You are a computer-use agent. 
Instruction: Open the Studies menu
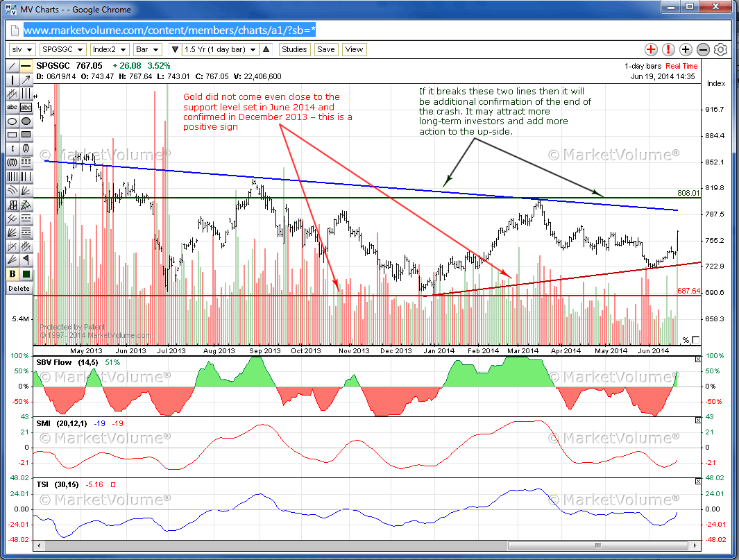pyautogui.click(x=294, y=49)
